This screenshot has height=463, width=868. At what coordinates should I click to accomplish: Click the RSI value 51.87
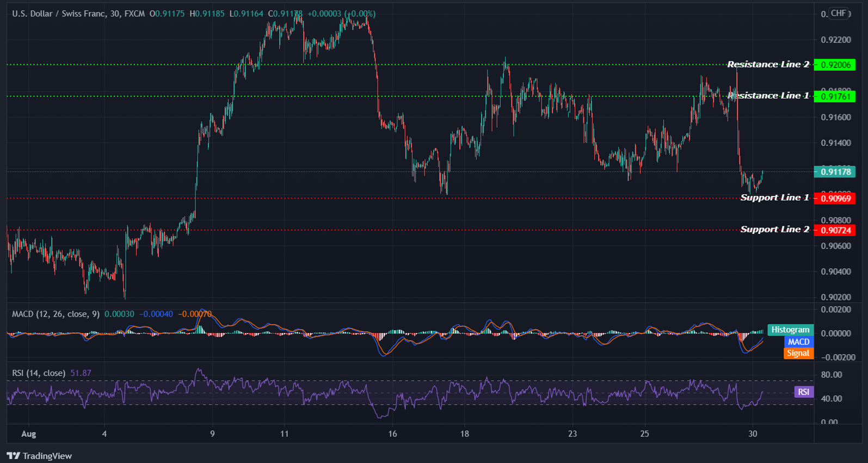(x=81, y=373)
